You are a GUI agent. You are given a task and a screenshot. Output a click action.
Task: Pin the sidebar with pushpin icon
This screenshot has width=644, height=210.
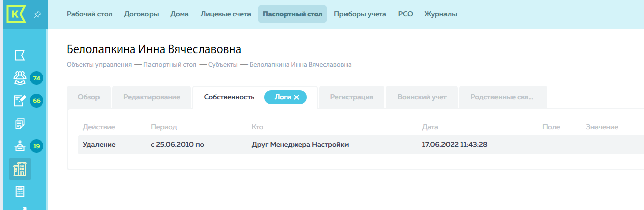point(37,14)
